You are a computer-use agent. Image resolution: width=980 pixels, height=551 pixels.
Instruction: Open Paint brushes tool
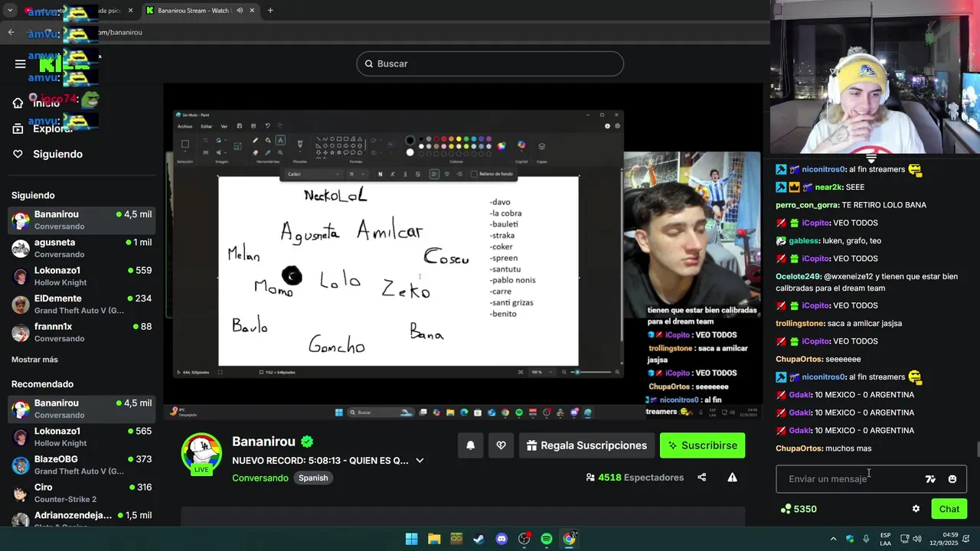point(299,144)
